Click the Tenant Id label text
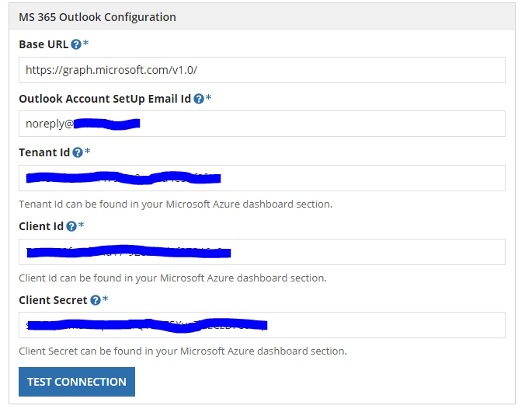The height and width of the screenshot is (416, 532). tap(44, 152)
